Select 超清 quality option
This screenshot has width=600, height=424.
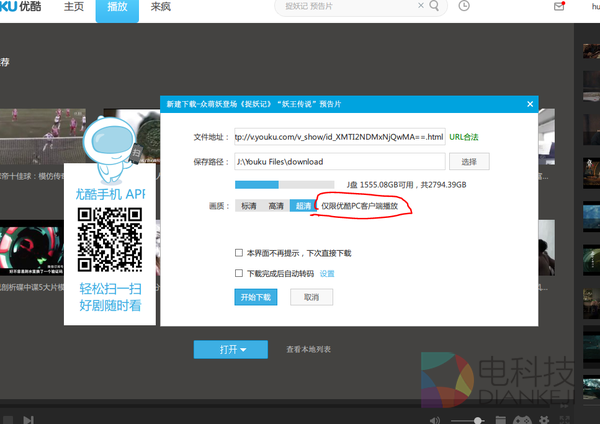[x=303, y=206]
